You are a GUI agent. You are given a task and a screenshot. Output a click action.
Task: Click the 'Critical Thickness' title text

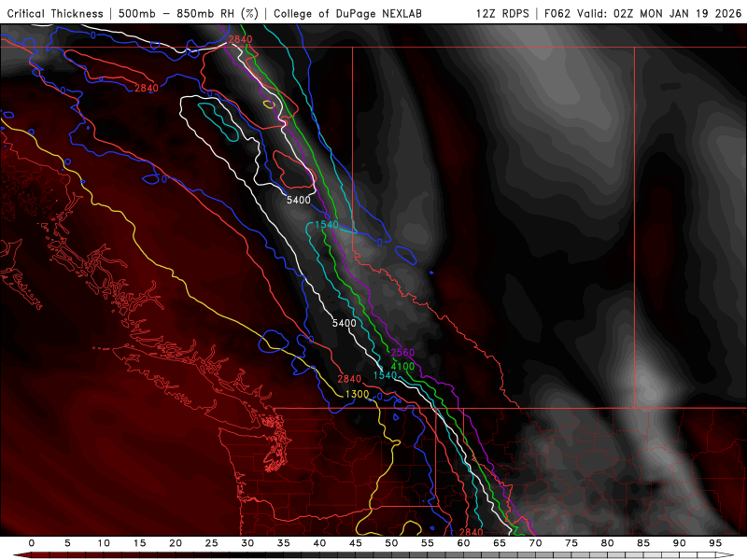[55, 13]
